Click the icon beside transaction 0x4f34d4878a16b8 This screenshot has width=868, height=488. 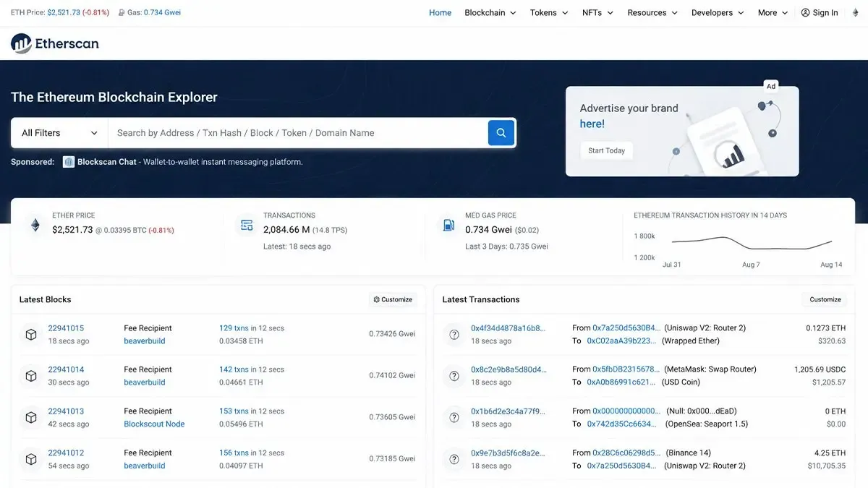tap(454, 335)
